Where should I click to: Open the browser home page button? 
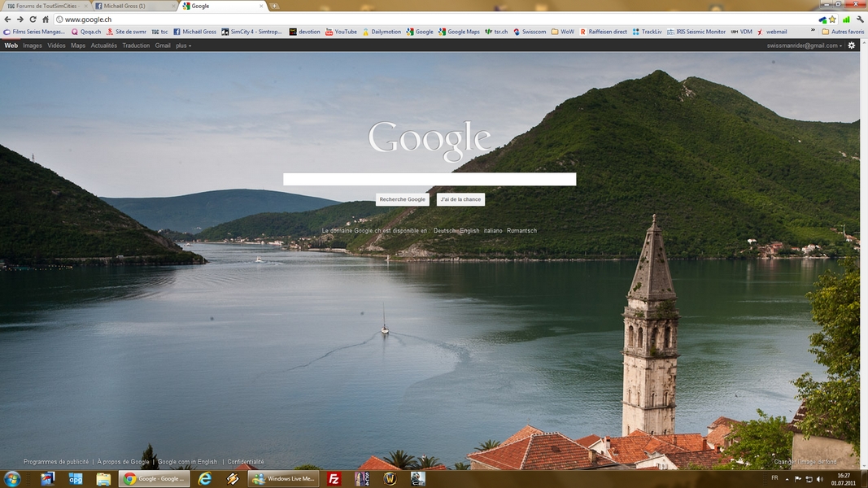[x=46, y=20]
